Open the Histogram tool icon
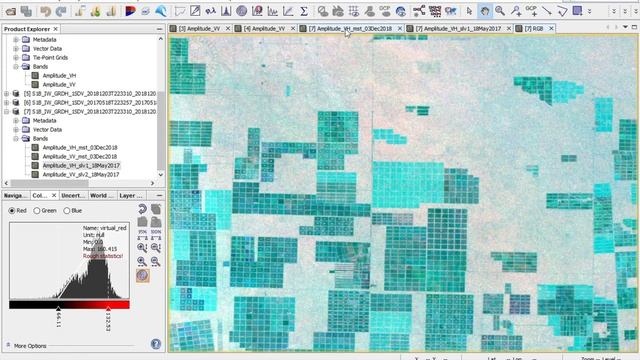Image resolution: width=640 pixels, height=360 pixels. point(226,11)
